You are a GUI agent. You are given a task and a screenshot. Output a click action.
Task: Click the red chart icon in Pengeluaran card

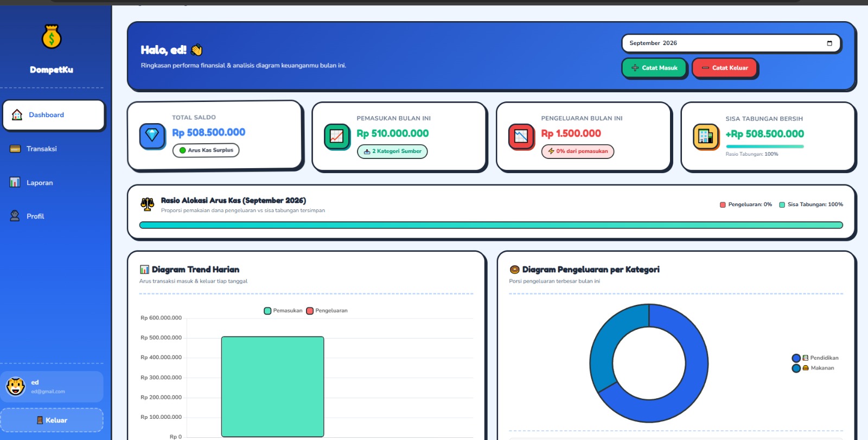pos(521,136)
